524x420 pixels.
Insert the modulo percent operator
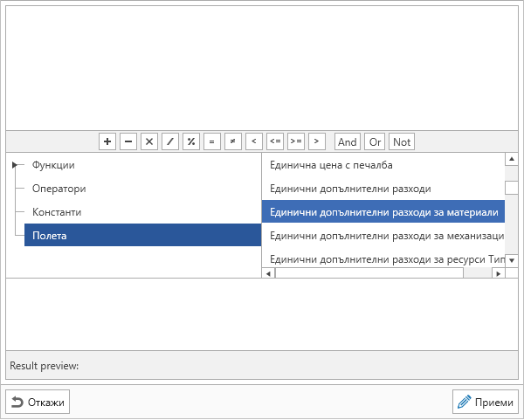click(191, 141)
